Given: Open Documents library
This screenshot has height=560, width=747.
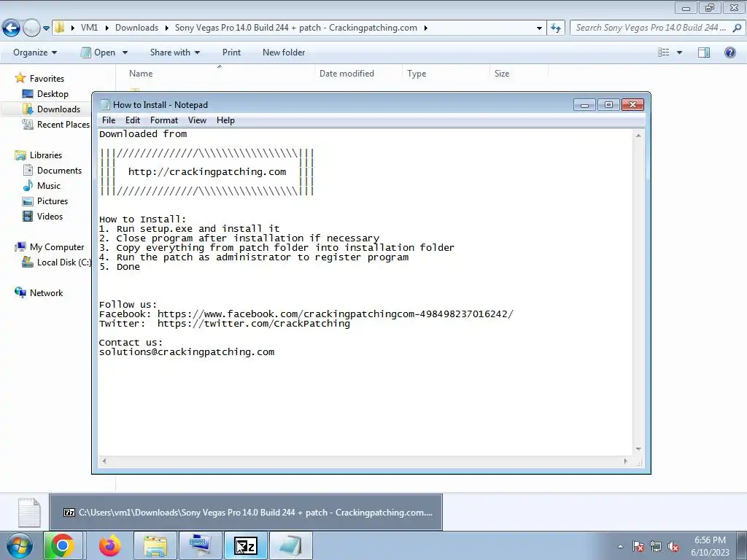Looking at the screenshot, I should coord(53,171).
